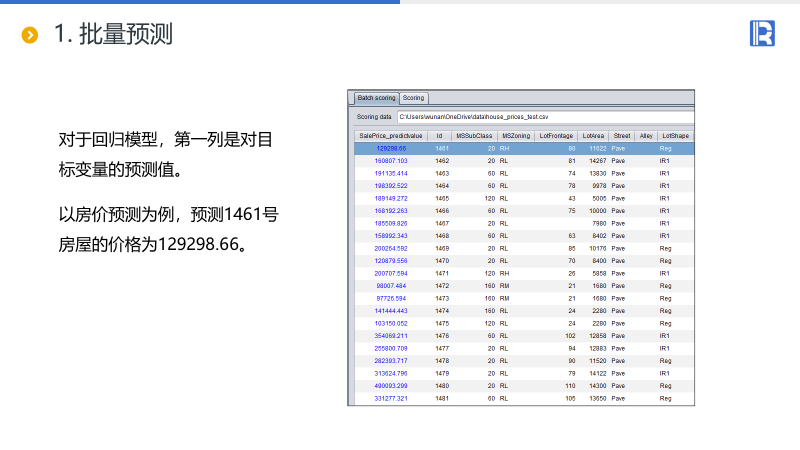Click the Id column header
Viewport: 800px width, 450px height.
click(441, 135)
